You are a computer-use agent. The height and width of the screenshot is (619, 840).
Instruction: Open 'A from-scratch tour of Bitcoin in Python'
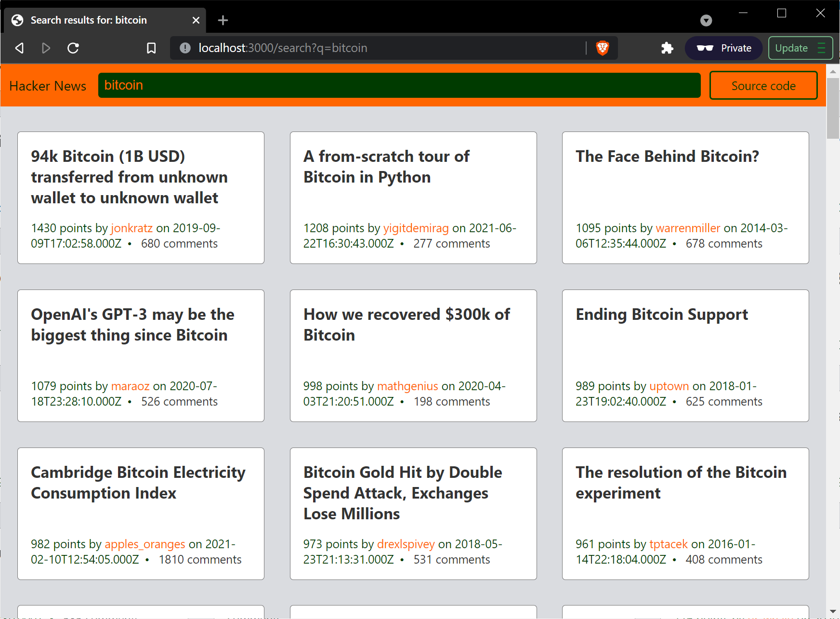[386, 167]
